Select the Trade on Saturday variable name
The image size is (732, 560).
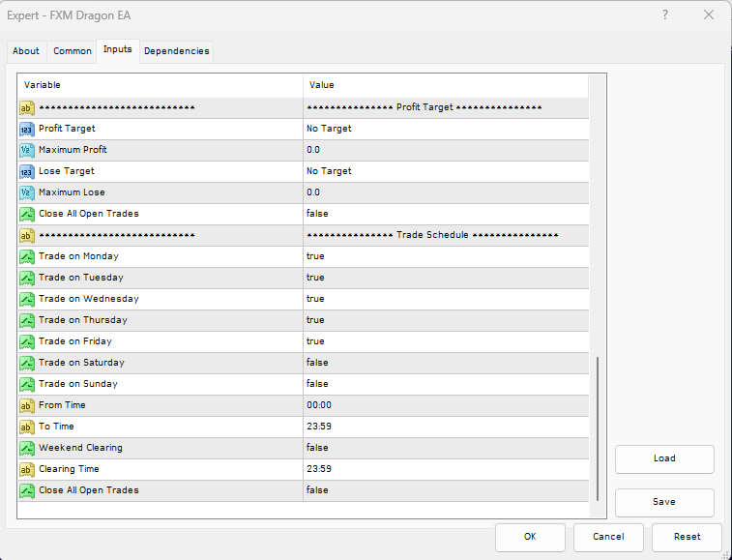[x=81, y=363]
